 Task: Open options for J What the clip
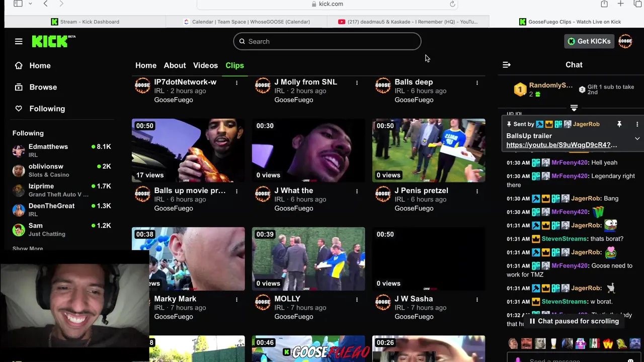tap(357, 191)
